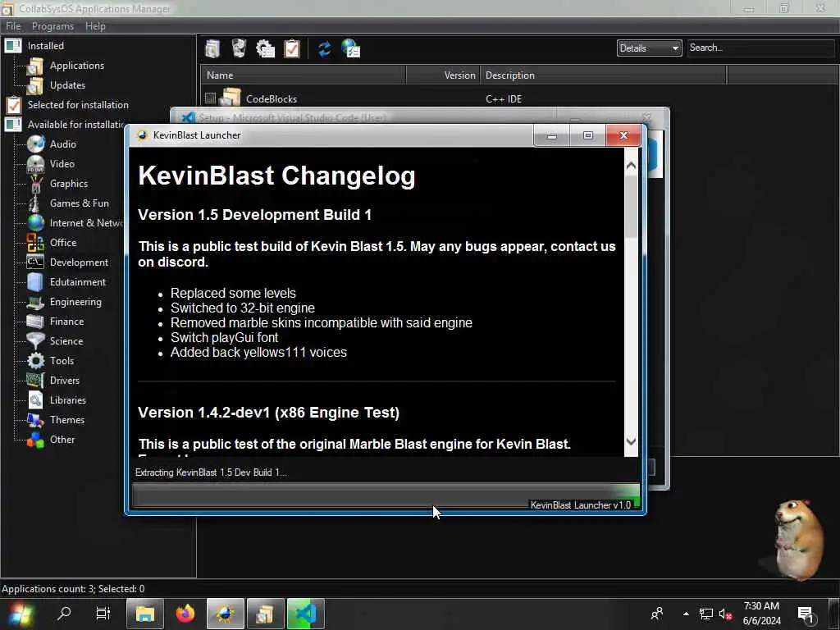
Task: Click 'Added back yellows111 voices' changelog line
Action: [x=258, y=353]
